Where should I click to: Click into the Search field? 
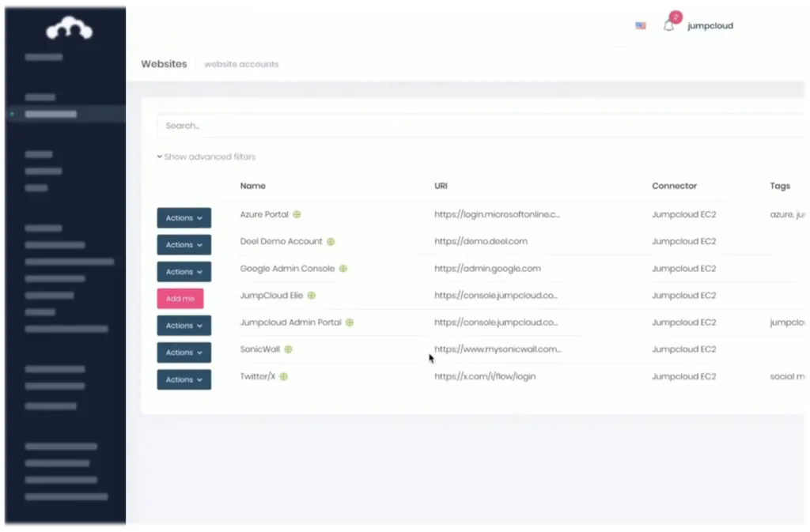(480, 126)
